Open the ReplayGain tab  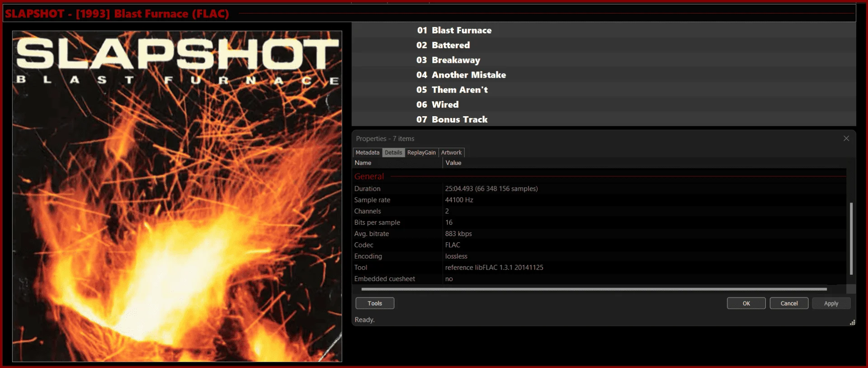421,152
